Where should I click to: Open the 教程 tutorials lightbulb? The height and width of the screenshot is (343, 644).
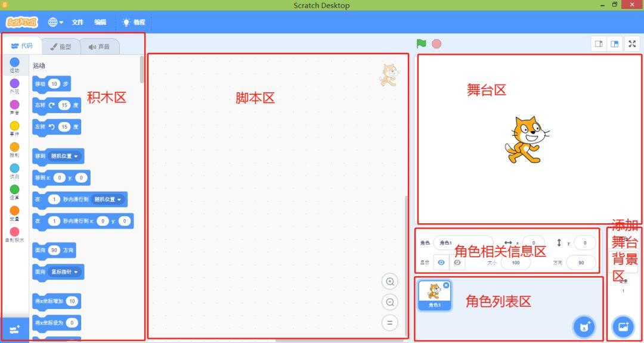(134, 22)
